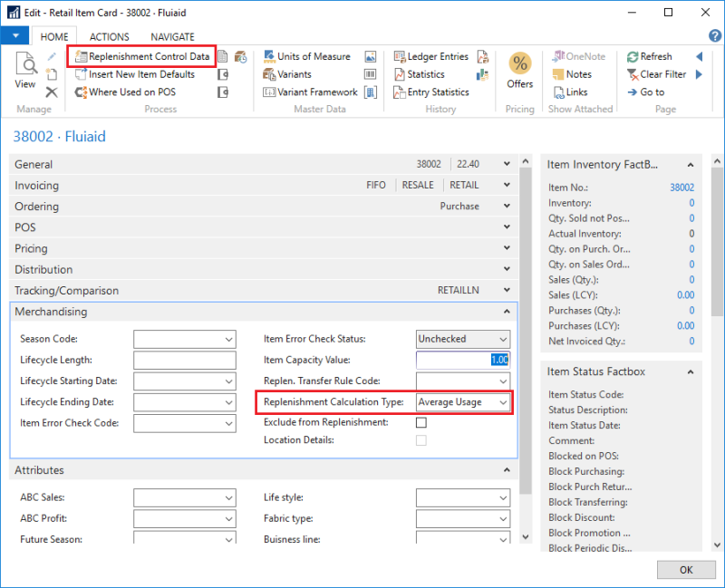Click Refresh
The height and width of the screenshot is (588, 725).
coord(650,56)
